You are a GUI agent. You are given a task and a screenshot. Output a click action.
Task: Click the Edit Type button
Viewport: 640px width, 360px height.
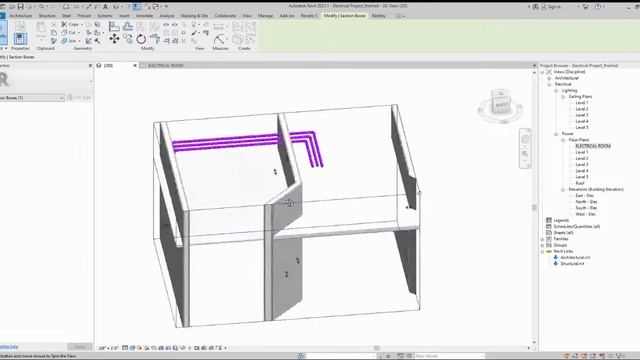coord(80,98)
